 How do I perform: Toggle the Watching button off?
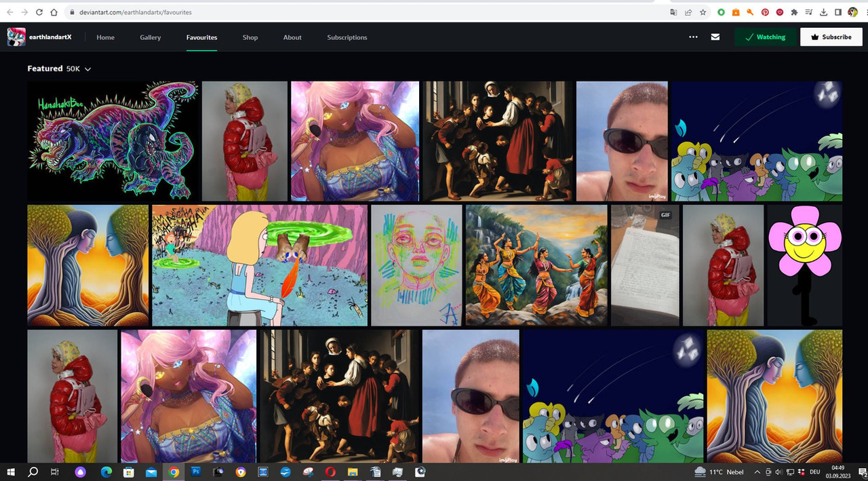(765, 37)
